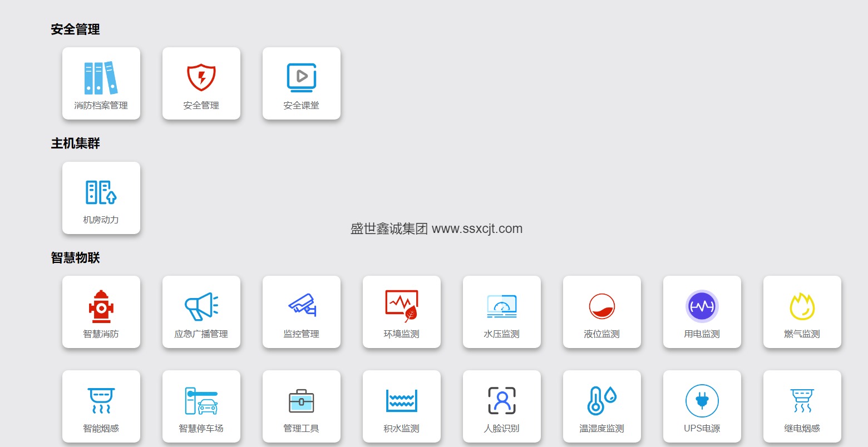Open the 智能烟感 smoke detector icon

tap(101, 401)
